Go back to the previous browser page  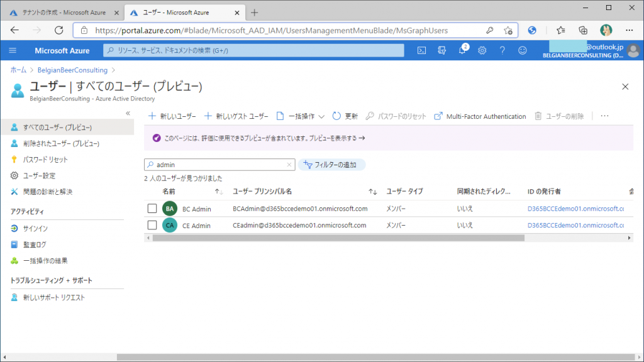point(15,30)
